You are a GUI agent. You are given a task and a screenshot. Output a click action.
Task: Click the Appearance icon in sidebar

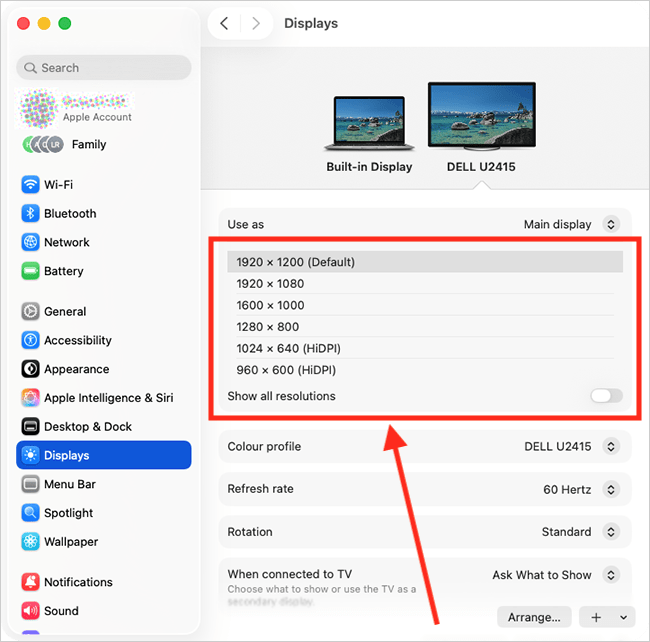click(30, 370)
